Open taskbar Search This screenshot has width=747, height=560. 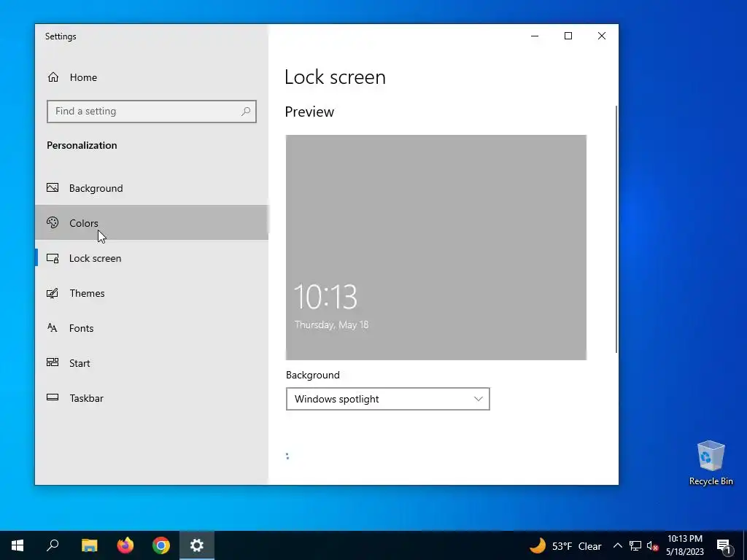pyautogui.click(x=53, y=545)
